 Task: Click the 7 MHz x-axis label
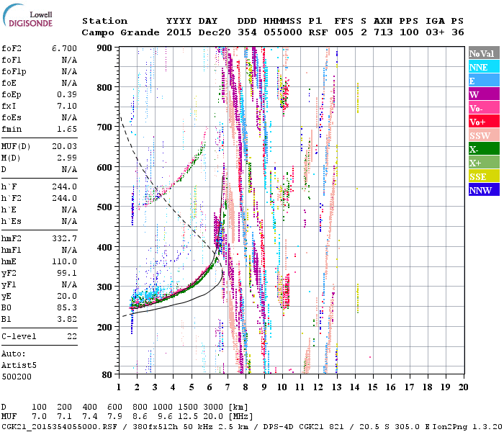pos(228,387)
